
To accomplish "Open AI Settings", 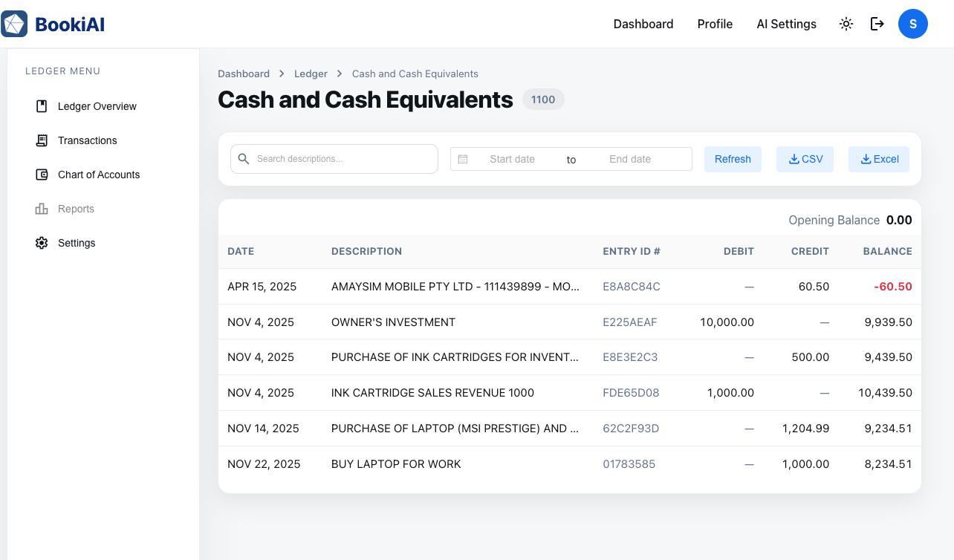I will (786, 23).
